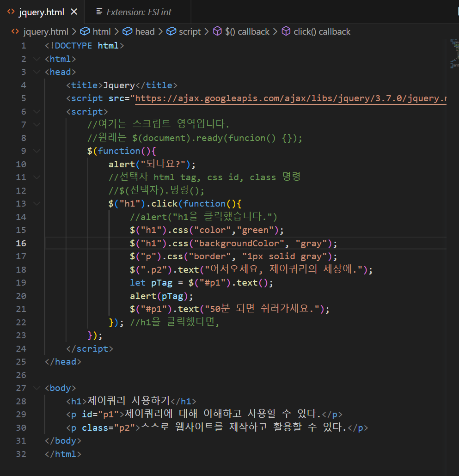
Task: Click the closing html tag on line 32
Action: [63, 454]
